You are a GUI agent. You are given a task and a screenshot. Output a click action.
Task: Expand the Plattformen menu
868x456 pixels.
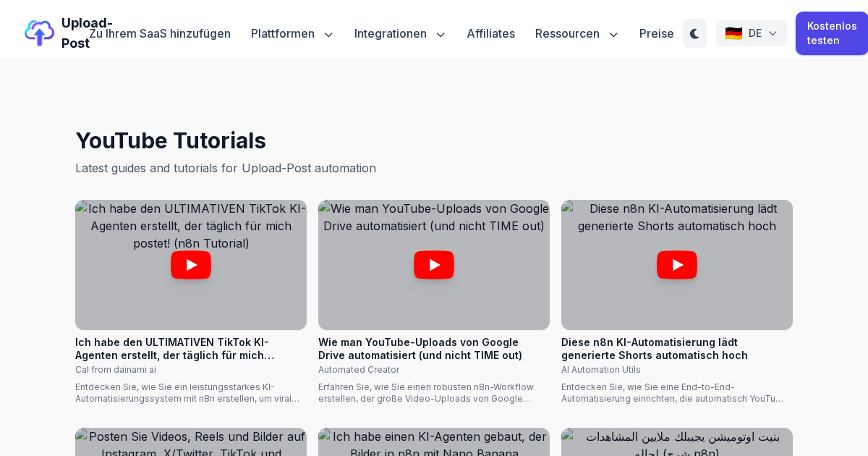click(x=292, y=33)
